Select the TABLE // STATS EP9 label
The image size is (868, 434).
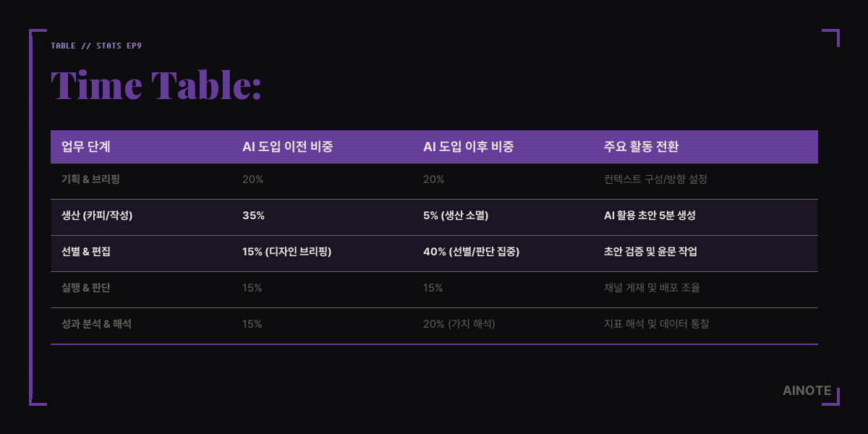(96, 46)
